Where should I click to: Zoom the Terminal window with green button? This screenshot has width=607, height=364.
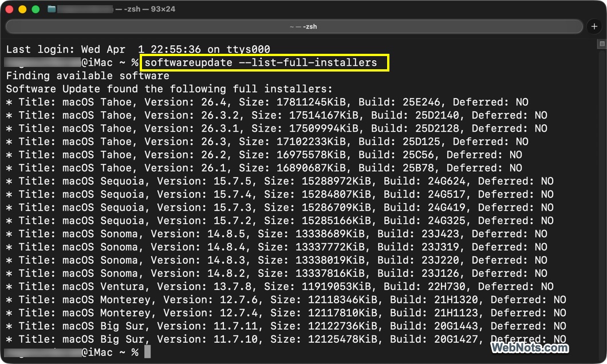point(36,9)
